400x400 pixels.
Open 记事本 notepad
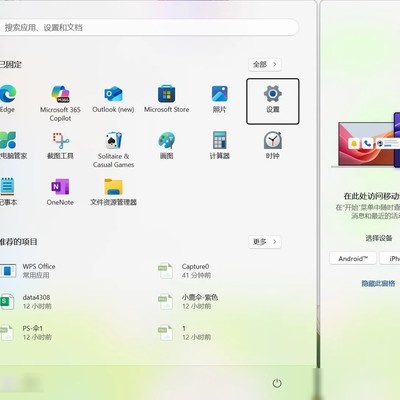pyautogui.click(x=8, y=192)
